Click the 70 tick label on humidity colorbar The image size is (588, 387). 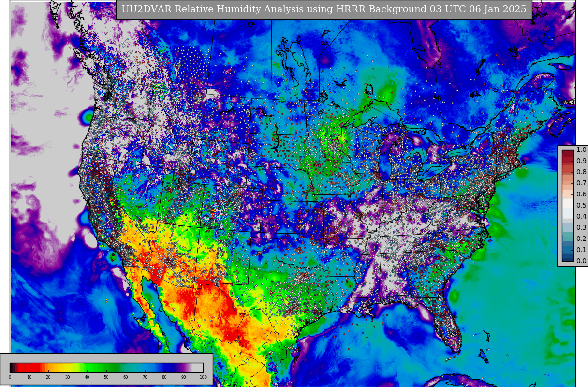[145, 377]
